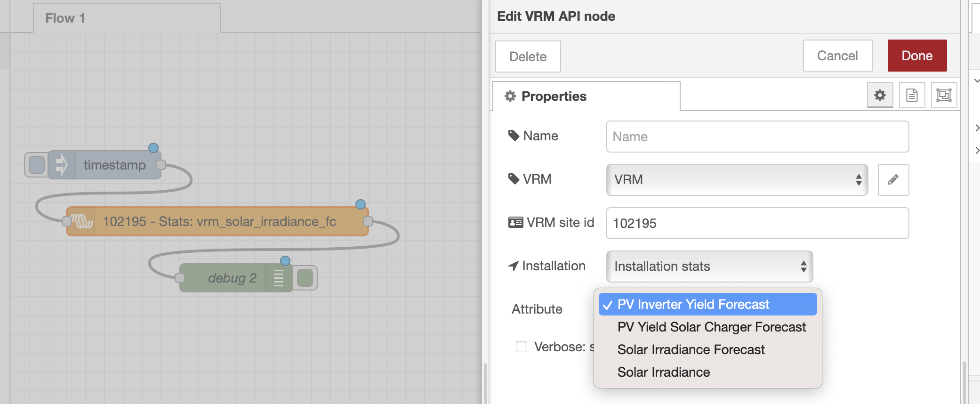This screenshot has height=404, width=980.
Task: Choose PV Inverter Yield Forecast option
Action: [x=707, y=304]
